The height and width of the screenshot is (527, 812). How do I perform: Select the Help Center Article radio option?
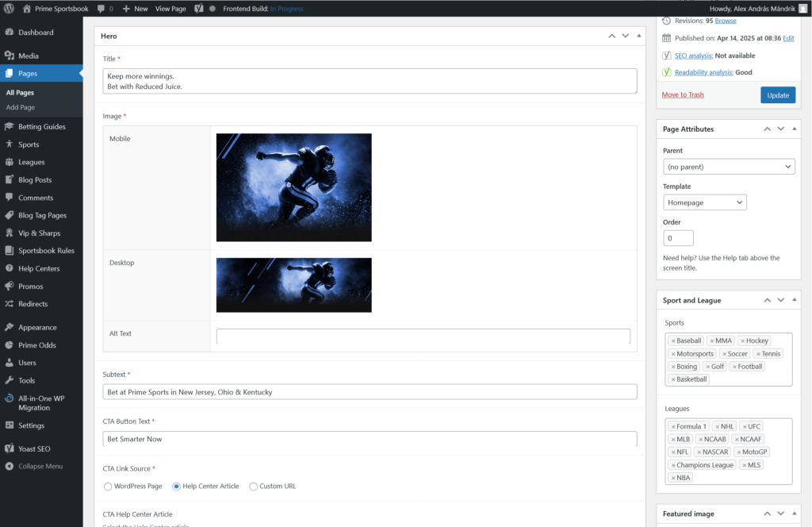tap(177, 486)
